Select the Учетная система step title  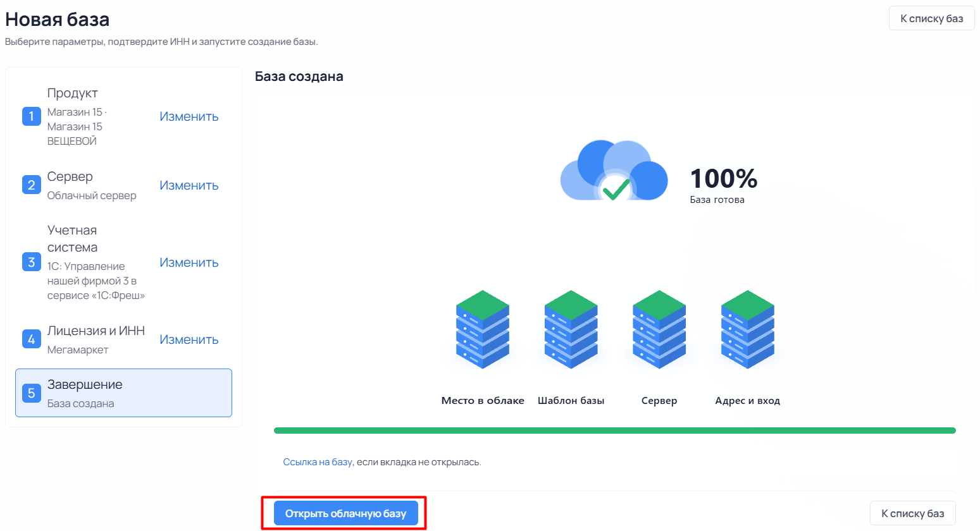pyautogui.click(x=73, y=239)
